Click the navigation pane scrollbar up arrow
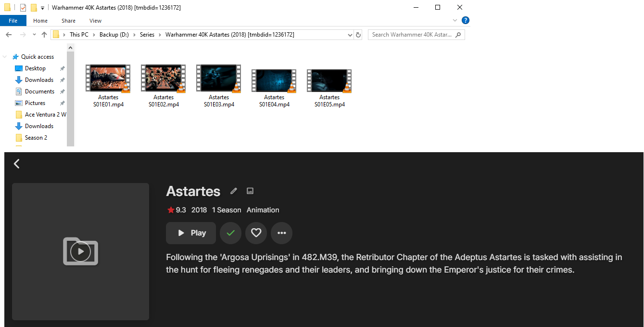The width and height of the screenshot is (644, 327). tap(70, 47)
